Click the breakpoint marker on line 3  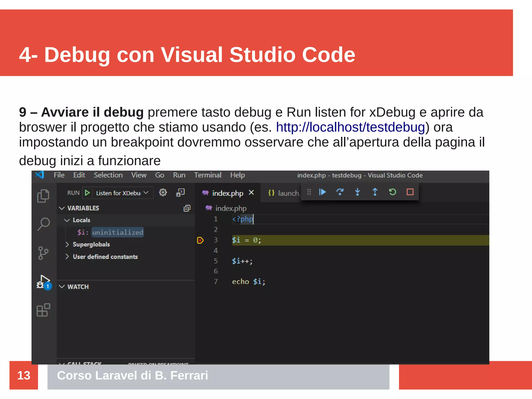point(200,240)
